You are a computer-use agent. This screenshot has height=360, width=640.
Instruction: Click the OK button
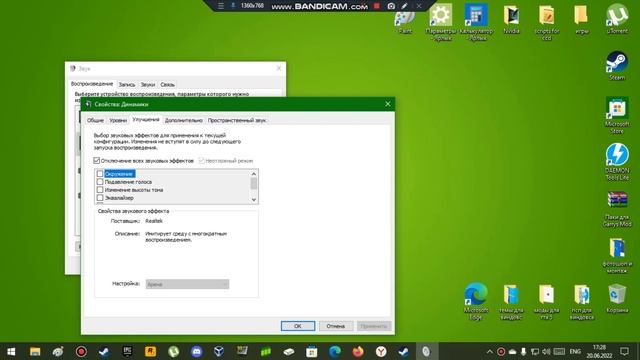click(x=298, y=326)
